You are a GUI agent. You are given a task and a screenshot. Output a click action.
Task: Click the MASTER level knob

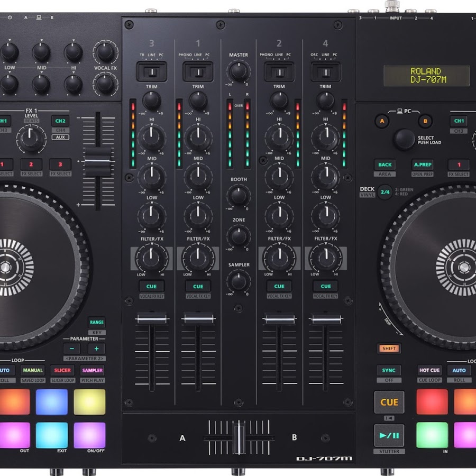pyautogui.click(x=239, y=71)
